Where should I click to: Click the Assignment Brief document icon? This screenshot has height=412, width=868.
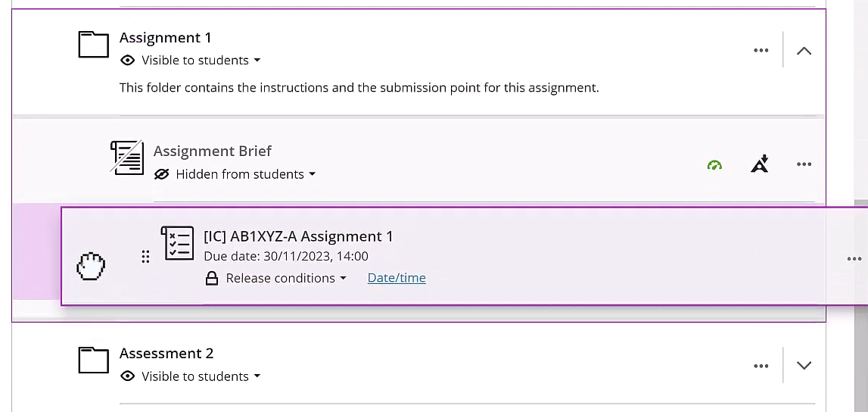tap(126, 158)
